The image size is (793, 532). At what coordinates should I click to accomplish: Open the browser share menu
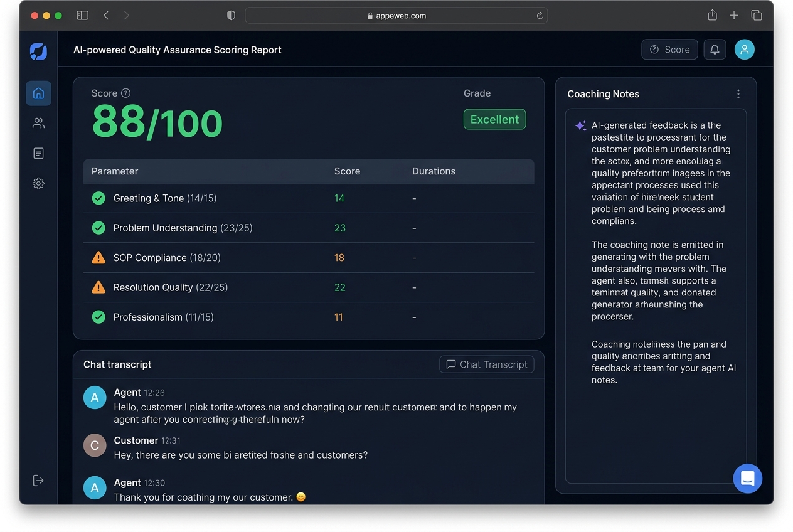click(712, 15)
